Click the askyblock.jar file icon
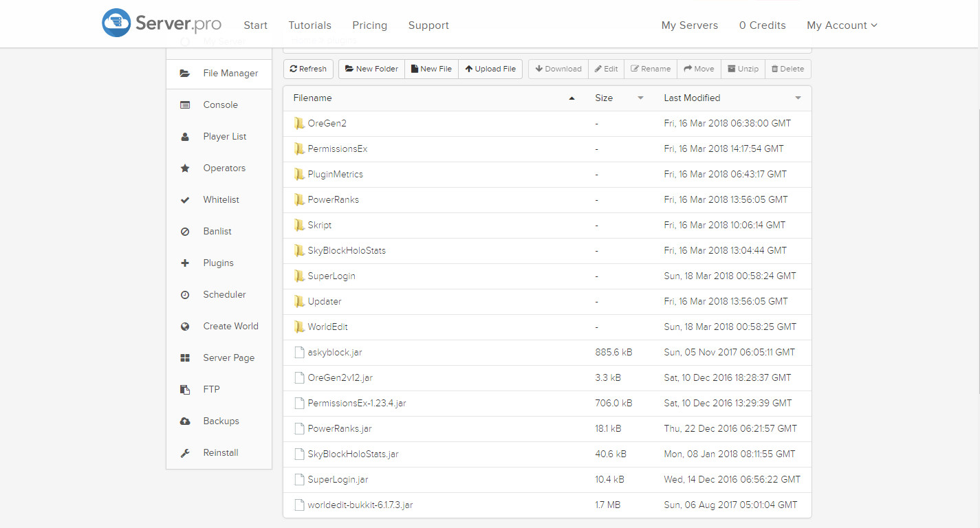Image resolution: width=980 pixels, height=528 pixels. pos(299,352)
